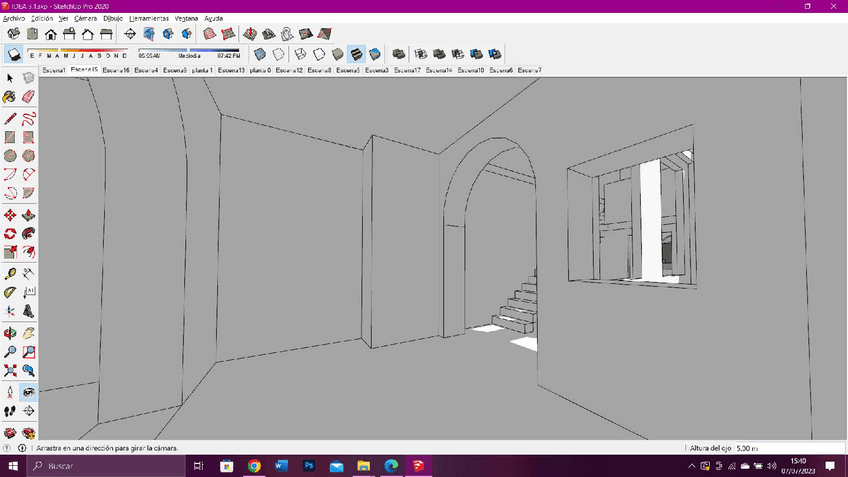The image size is (848, 477).
Task: Click the Zoom Extents tool
Action: pos(10,370)
